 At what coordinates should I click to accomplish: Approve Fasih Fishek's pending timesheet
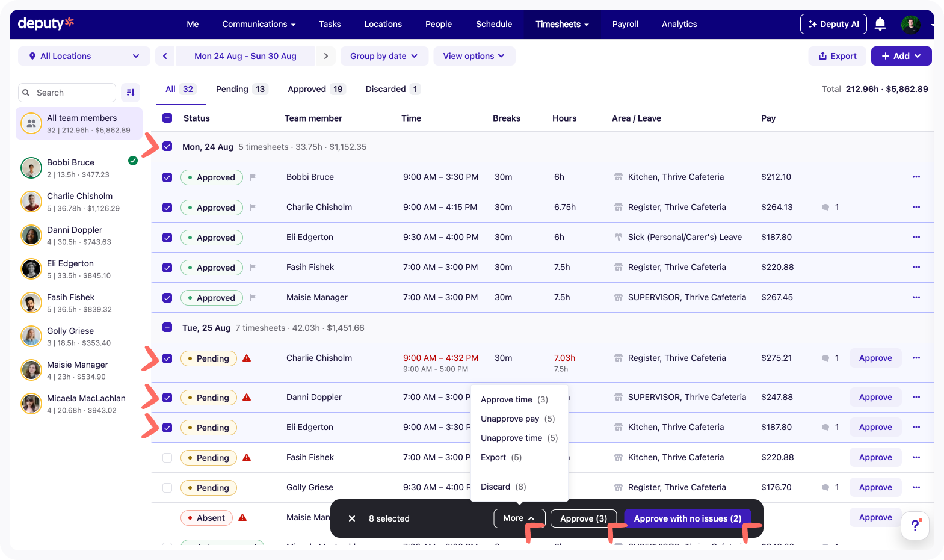pos(875,457)
